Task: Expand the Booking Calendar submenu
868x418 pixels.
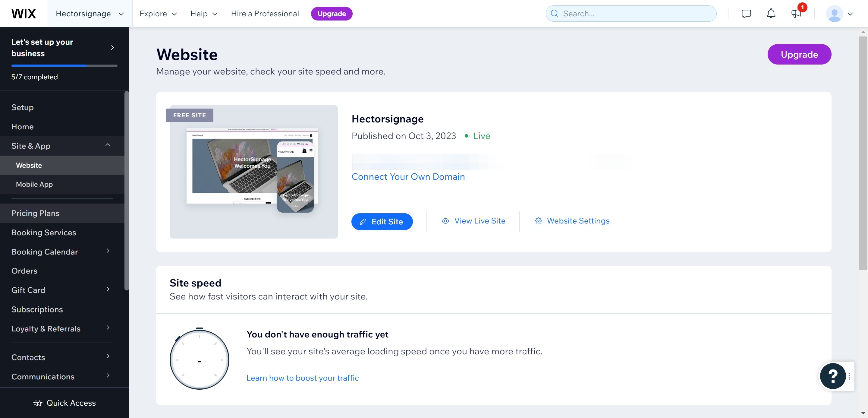Action: click(108, 251)
